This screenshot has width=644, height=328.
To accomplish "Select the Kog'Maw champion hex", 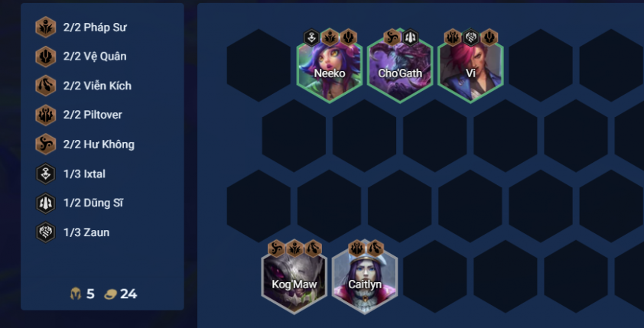I will [x=294, y=281].
